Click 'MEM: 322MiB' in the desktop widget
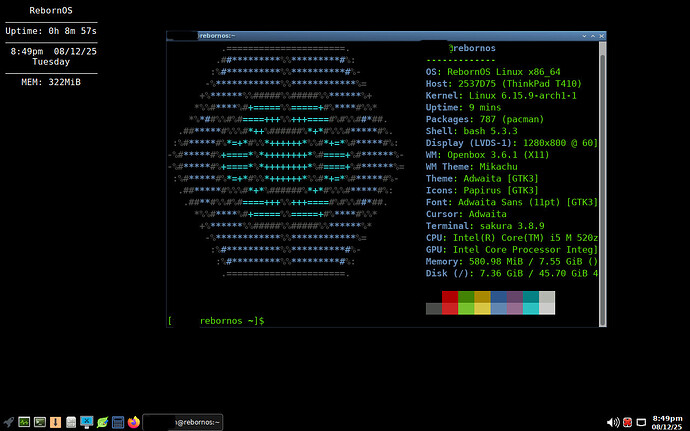Image resolution: width=690 pixels, height=431 pixels. pos(51,82)
